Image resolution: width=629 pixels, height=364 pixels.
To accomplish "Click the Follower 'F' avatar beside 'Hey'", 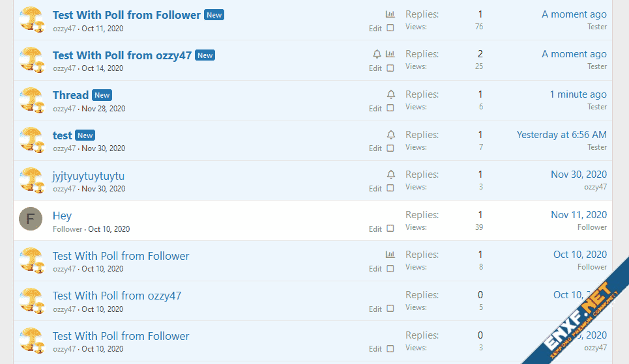I will tap(31, 219).
